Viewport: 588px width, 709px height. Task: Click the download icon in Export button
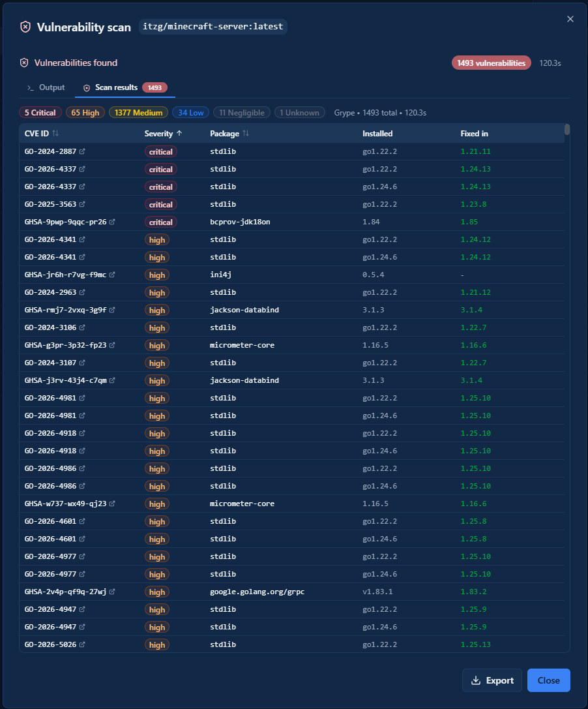476,680
